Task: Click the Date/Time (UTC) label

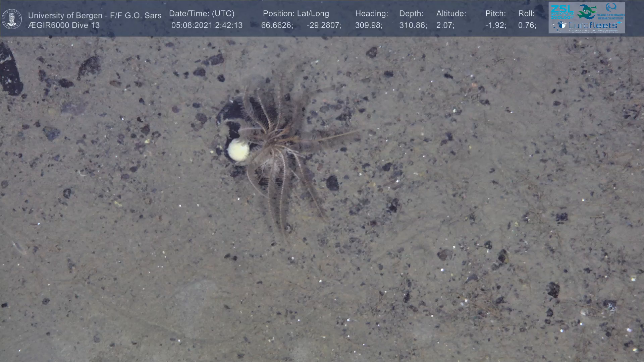Action: (202, 14)
